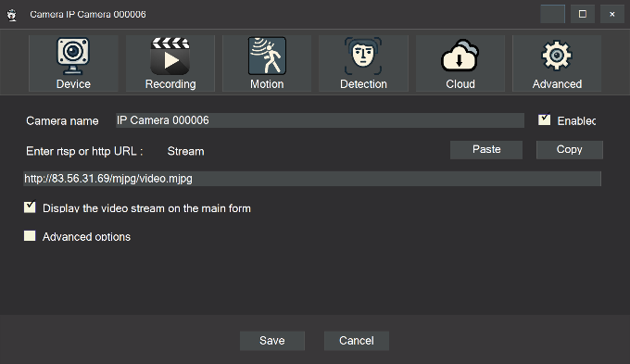Select the Motion walking-person icon
This screenshot has height=364, width=630.
[267, 56]
